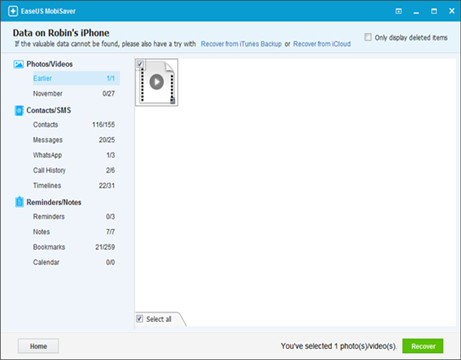Screen dimensions: 461x360
Task: Click the green Recover button
Action: (423, 346)
